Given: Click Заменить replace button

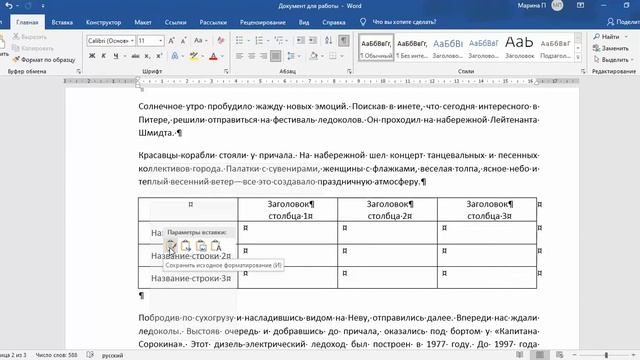Looking at the screenshot, I should coord(611,48).
